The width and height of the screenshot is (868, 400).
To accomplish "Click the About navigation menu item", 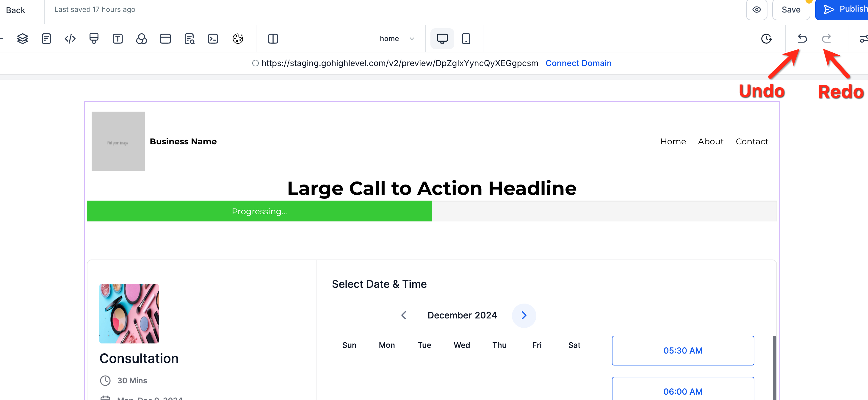I will point(710,142).
